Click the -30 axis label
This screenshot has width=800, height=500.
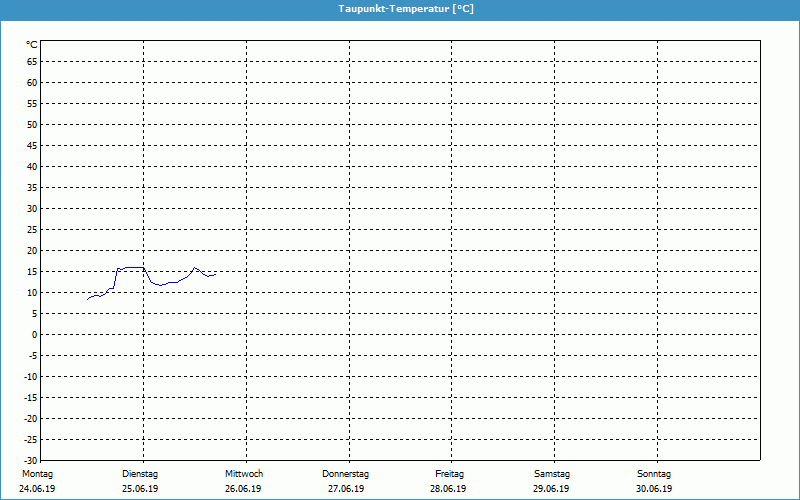(x=31, y=460)
